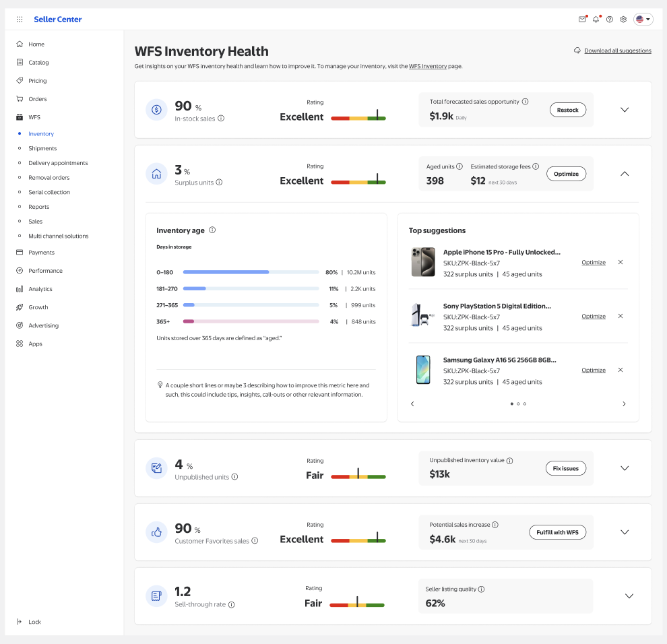Open the messages envelope icon
This screenshot has height=644, width=667.
[x=582, y=20]
